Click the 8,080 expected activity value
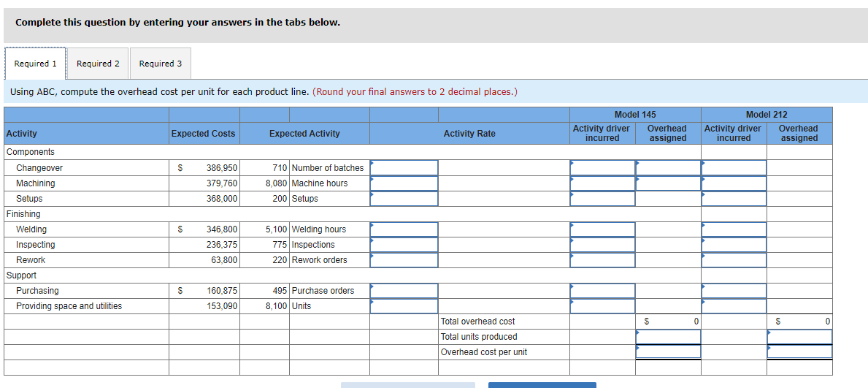 [x=276, y=183]
